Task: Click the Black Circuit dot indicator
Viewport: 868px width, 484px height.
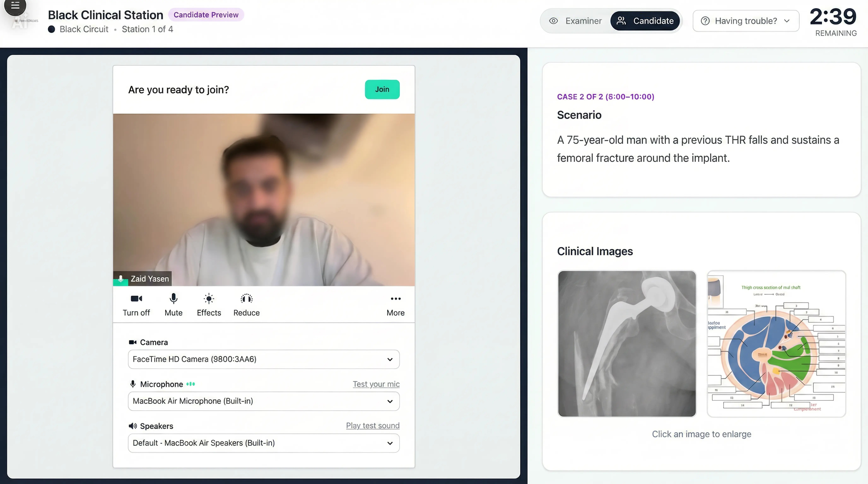Action: click(x=51, y=29)
